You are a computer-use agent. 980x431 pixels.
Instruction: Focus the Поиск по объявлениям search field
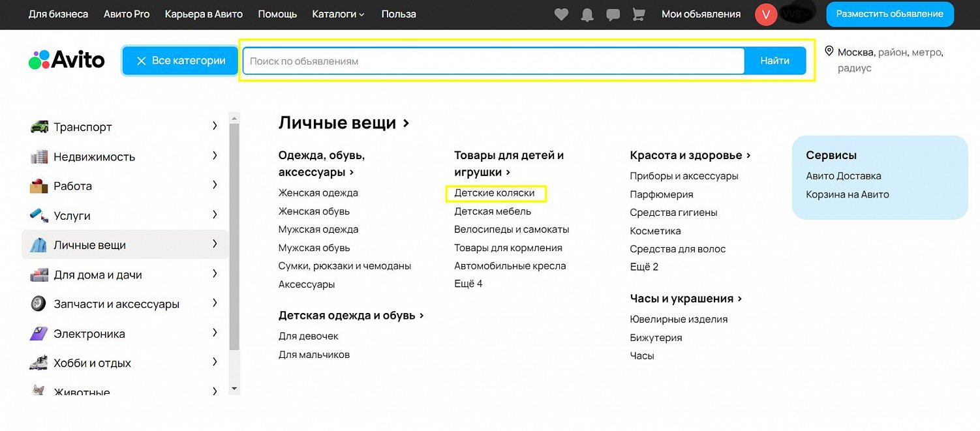[494, 61]
